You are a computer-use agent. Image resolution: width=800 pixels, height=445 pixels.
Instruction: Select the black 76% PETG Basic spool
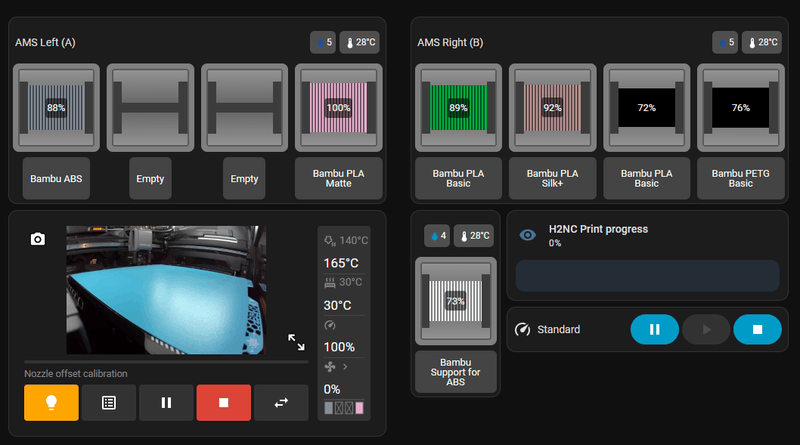click(741, 108)
